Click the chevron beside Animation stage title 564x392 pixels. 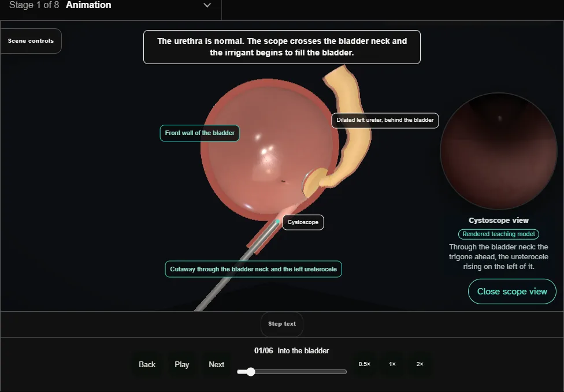[207, 5]
